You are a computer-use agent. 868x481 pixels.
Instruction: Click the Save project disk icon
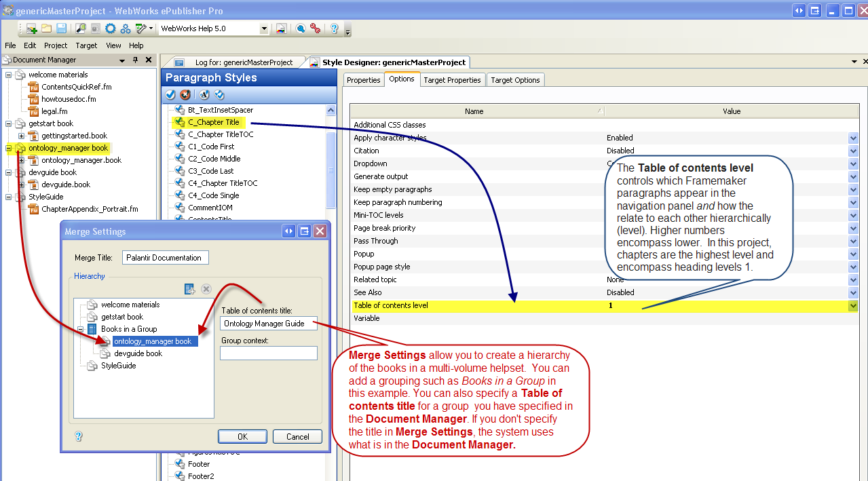pos(61,28)
